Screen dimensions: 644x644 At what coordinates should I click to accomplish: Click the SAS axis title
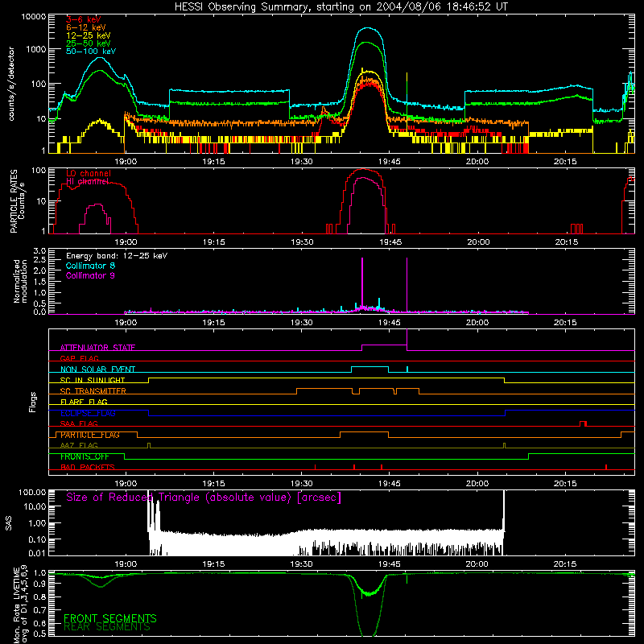(x=8, y=523)
